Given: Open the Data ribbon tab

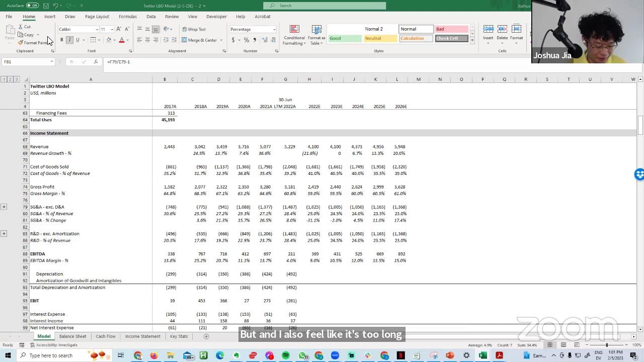Looking at the screenshot, I should coord(151,17).
